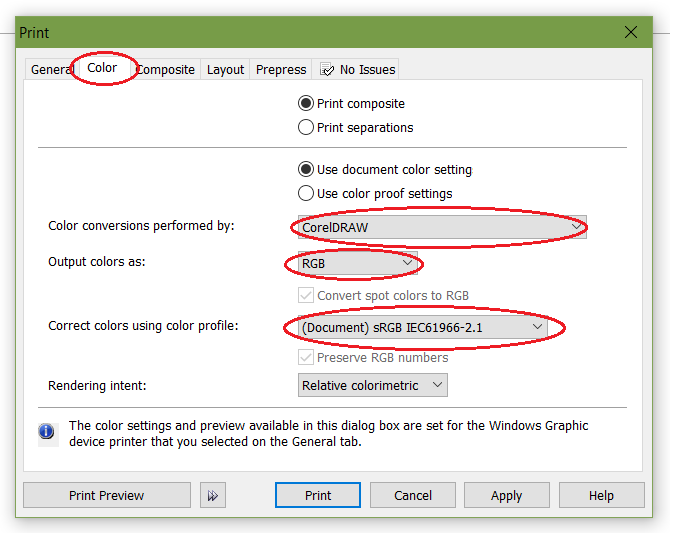Choose Use document color setting

(306, 169)
